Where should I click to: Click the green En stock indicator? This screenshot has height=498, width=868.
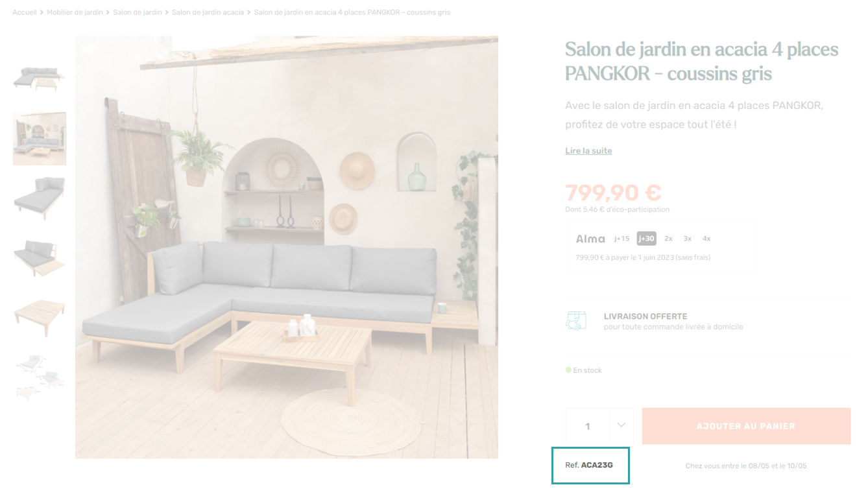[584, 370]
